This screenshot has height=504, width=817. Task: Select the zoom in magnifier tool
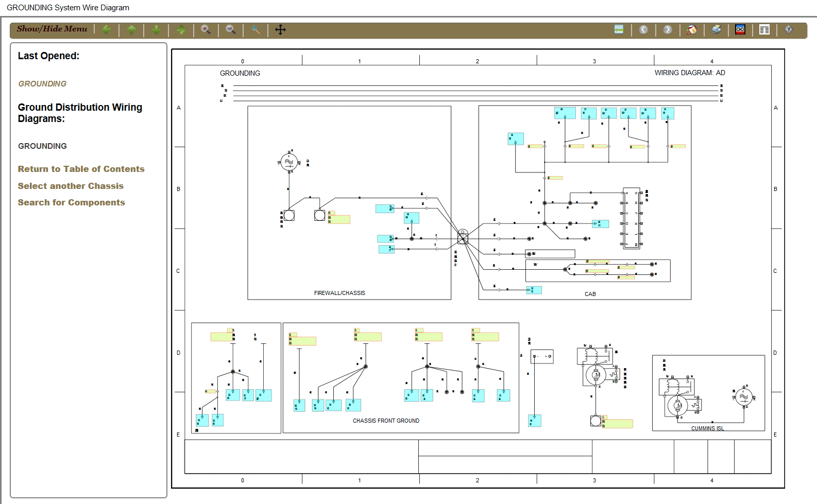click(206, 30)
